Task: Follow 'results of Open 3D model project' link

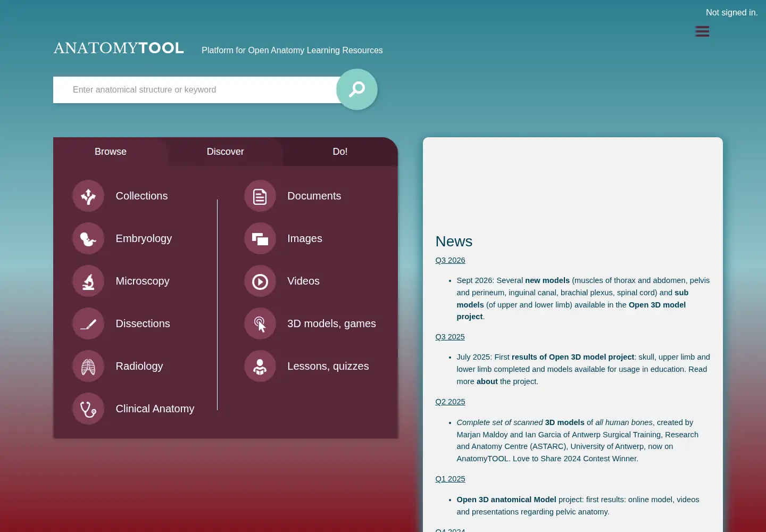Action: tap(573, 357)
